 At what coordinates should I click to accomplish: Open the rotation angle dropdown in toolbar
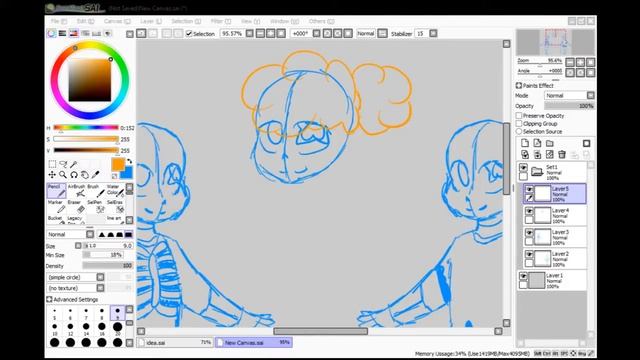316,33
